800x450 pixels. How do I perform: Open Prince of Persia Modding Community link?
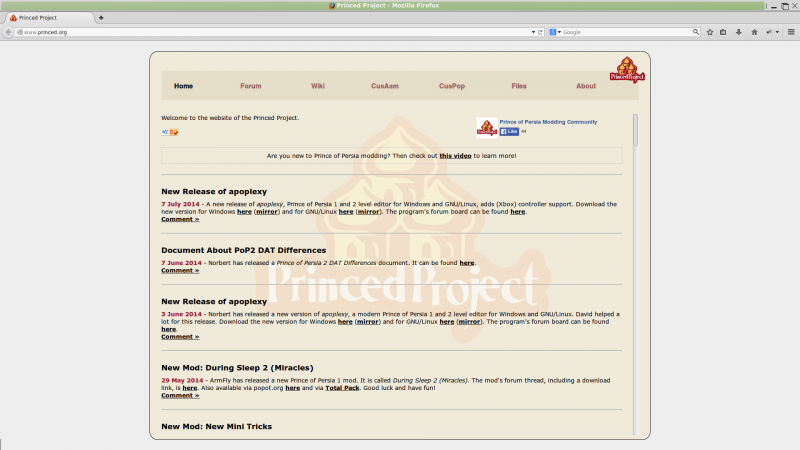(x=548, y=122)
